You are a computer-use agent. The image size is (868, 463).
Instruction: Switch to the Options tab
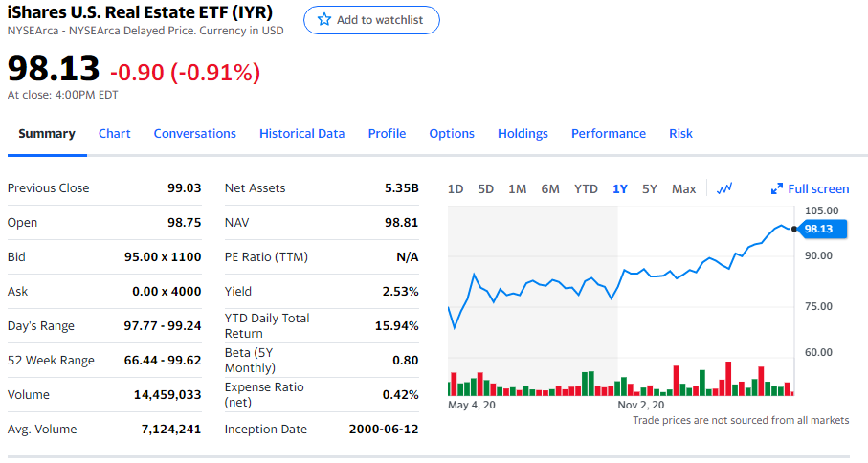click(452, 133)
